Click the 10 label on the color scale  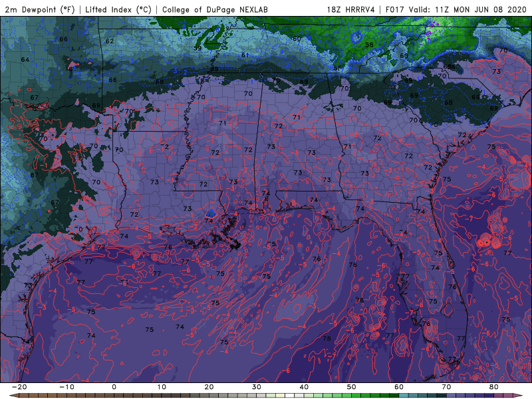point(162,387)
